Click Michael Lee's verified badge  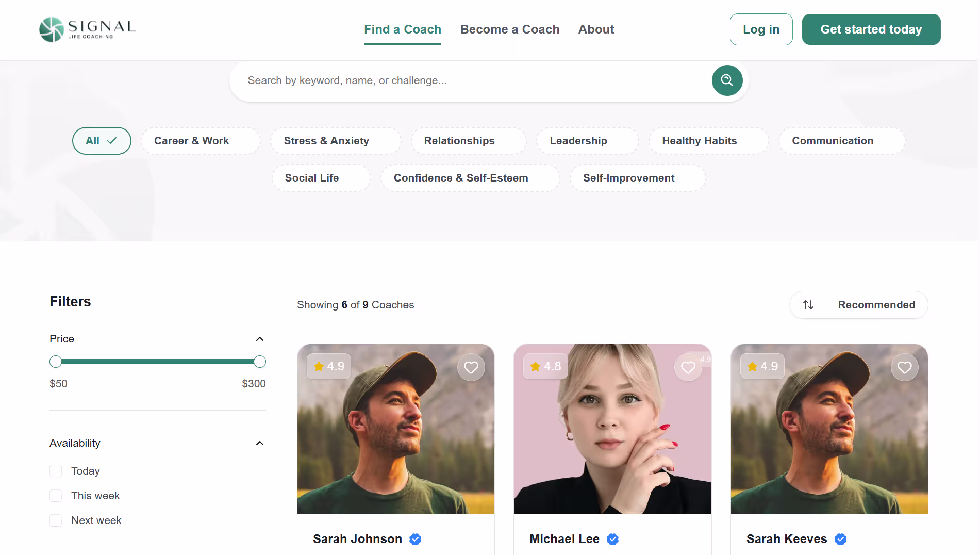[612, 539]
